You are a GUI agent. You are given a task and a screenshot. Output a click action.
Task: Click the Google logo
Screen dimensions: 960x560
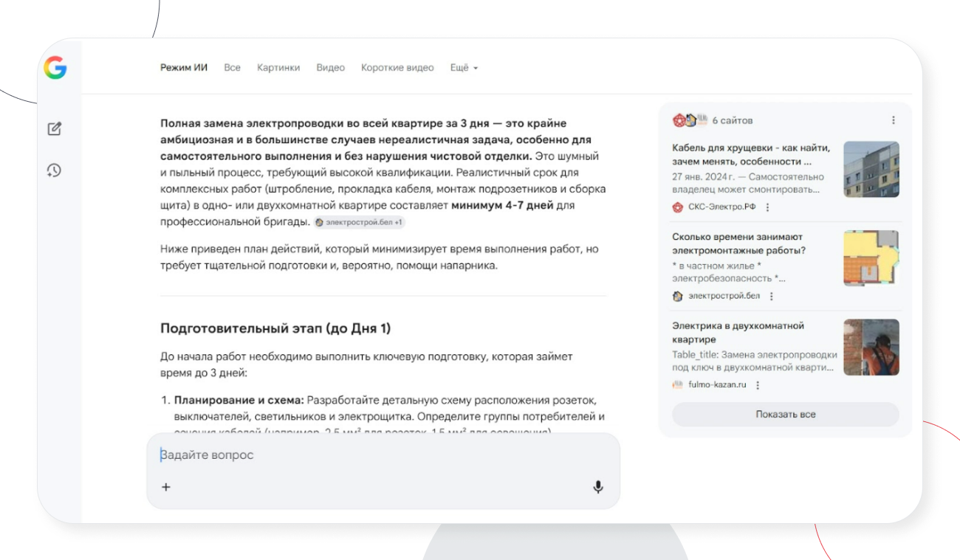(55, 68)
